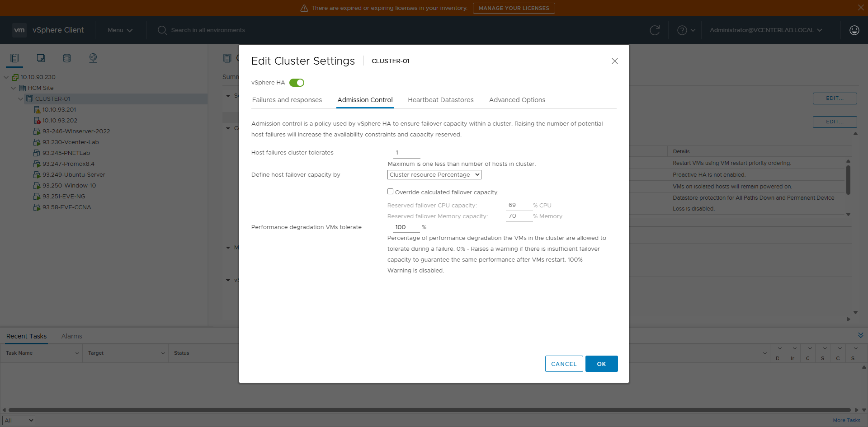Click CANCEL to discard cluster settings

(563, 364)
